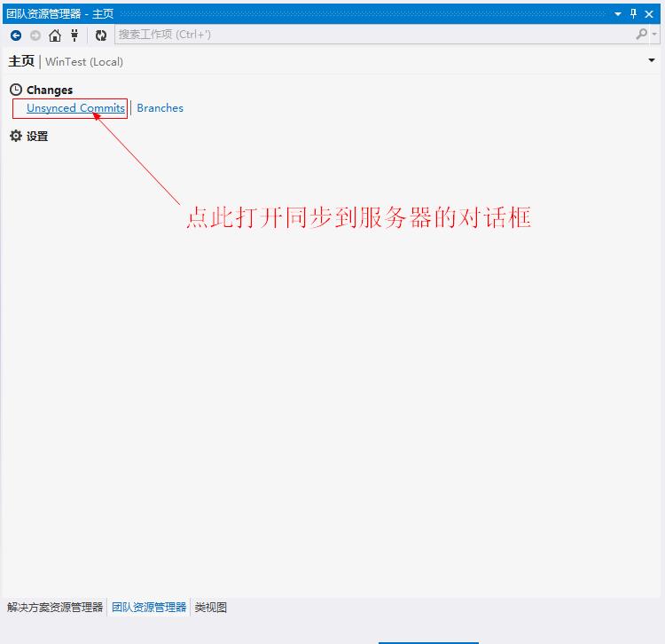Click the WinTest (Local) project label
This screenshot has height=644, width=665.
tap(84, 62)
